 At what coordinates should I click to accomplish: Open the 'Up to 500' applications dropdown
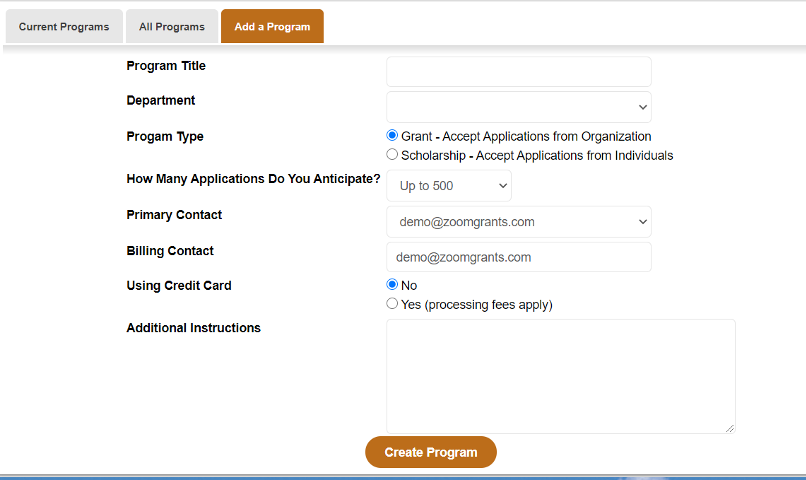tap(449, 186)
